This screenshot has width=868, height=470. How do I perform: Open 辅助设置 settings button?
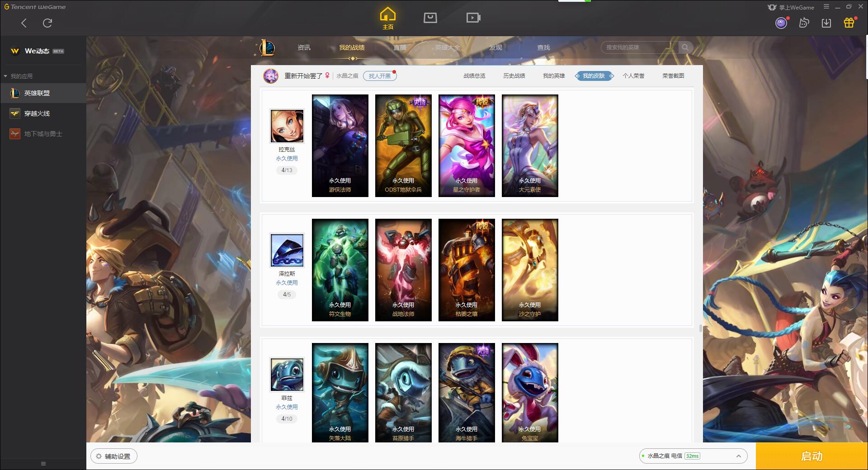[113, 456]
